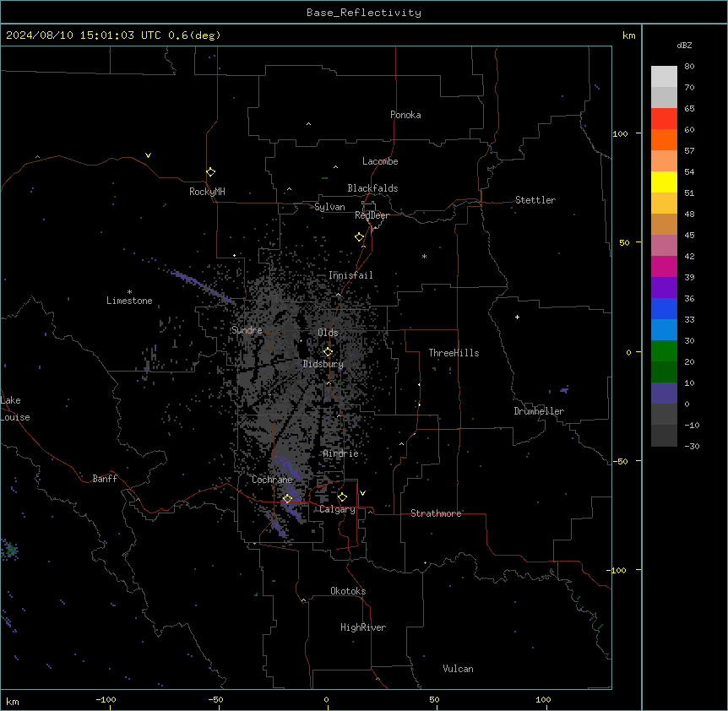Viewport: 728px width, 711px height.
Task: Click the green 20-30 dBZ legend swatch
Action: (664, 351)
